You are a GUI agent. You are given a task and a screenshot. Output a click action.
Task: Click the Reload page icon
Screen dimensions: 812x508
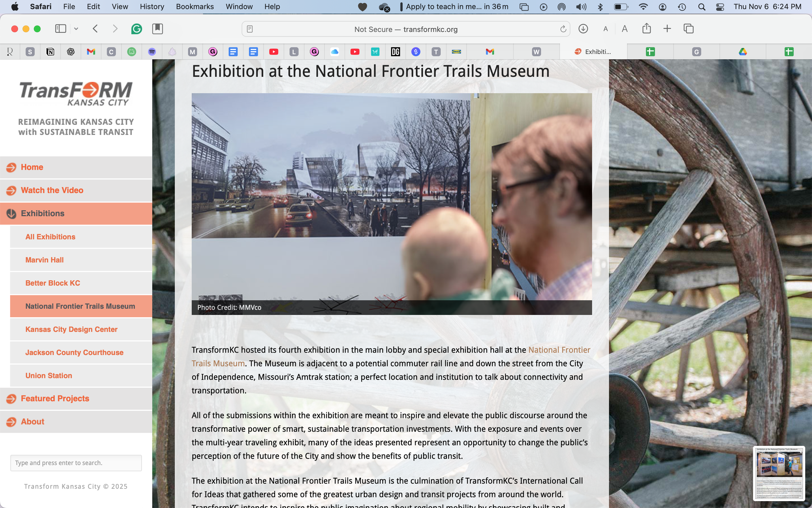[x=563, y=29]
